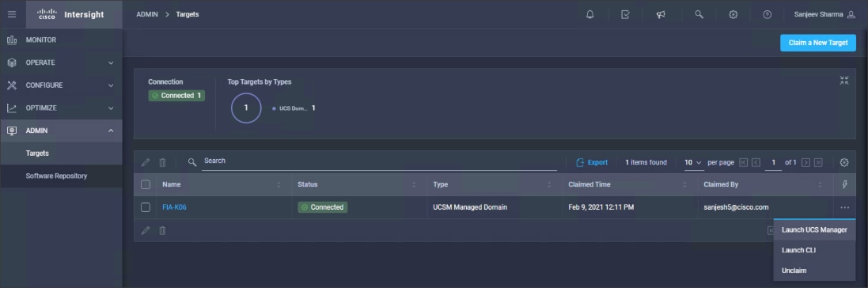
Task: Select Launch CLI menu item
Action: click(814, 250)
